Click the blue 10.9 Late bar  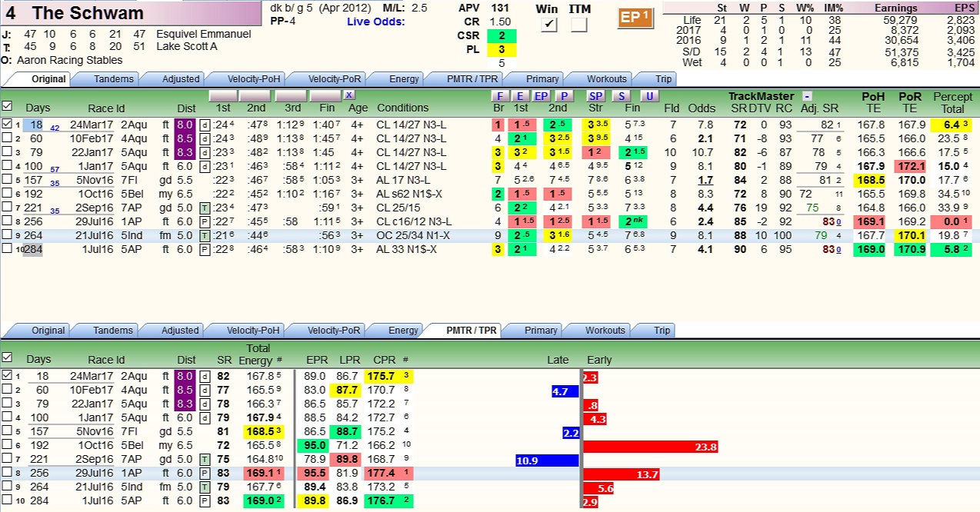(547, 460)
